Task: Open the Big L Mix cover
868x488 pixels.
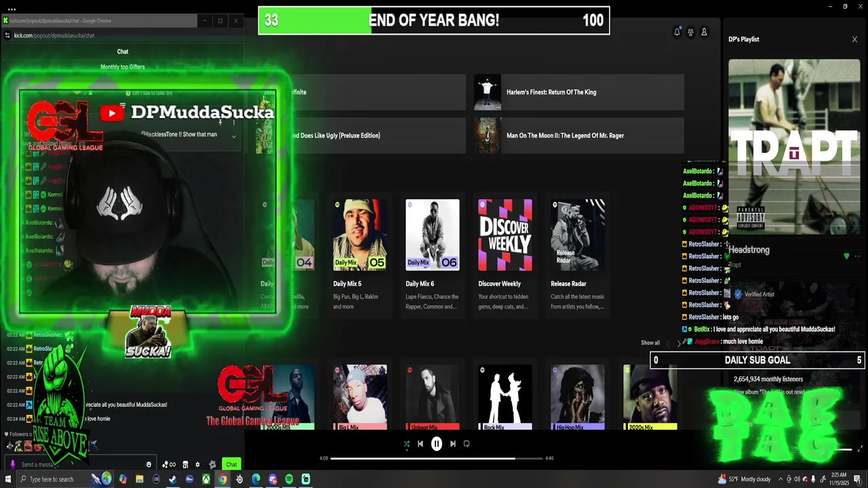Action: pyautogui.click(x=360, y=397)
